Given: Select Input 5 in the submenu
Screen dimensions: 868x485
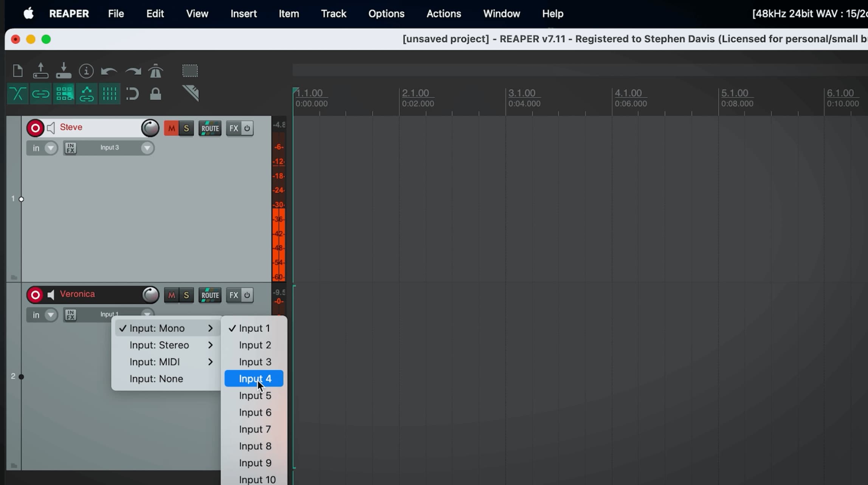Looking at the screenshot, I should 254,395.
